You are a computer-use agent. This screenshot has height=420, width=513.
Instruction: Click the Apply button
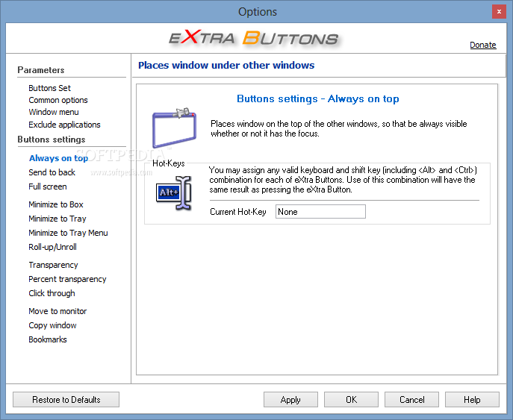tap(290, 400)
